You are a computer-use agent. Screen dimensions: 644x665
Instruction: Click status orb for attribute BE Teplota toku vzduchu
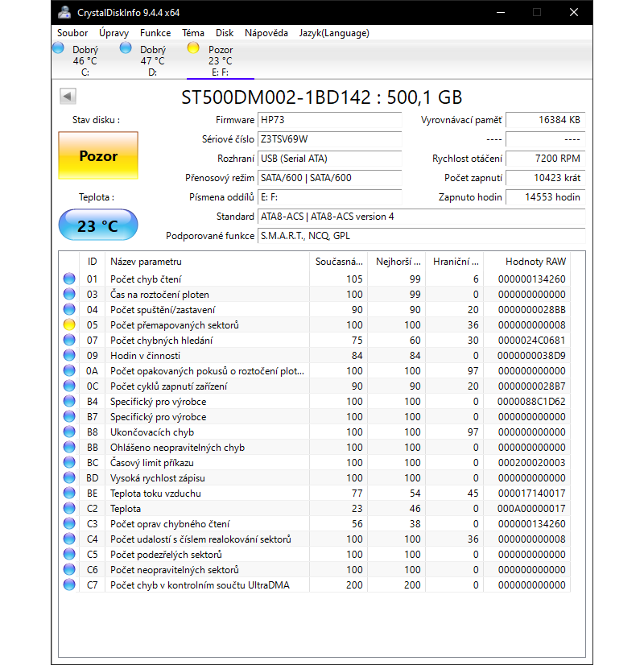[x=69, y=493]
